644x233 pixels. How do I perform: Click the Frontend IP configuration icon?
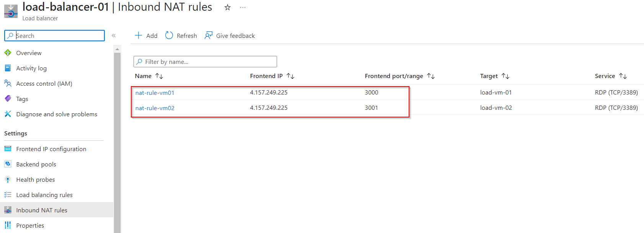point(8,148)
